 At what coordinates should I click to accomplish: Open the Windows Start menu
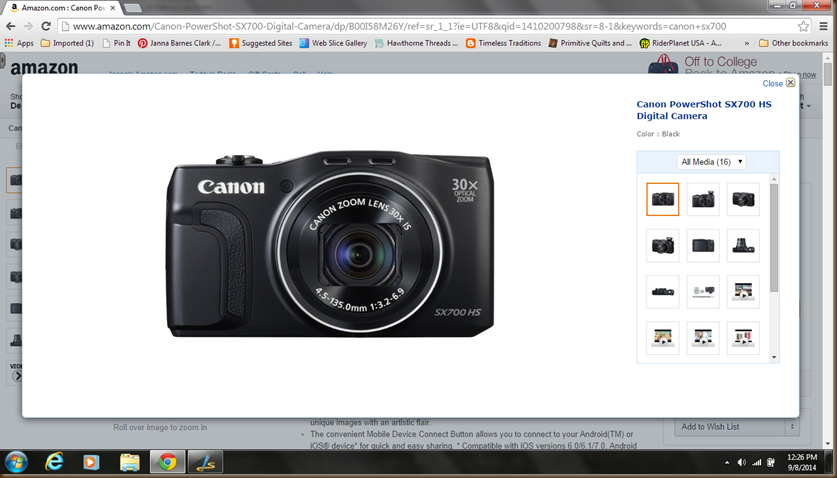(x=17, y=462)
